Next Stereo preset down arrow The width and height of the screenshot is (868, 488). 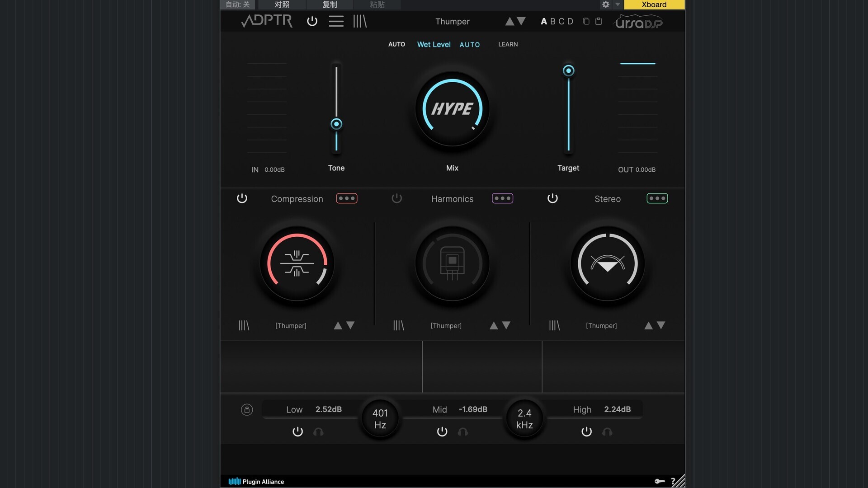coord(661,325)
